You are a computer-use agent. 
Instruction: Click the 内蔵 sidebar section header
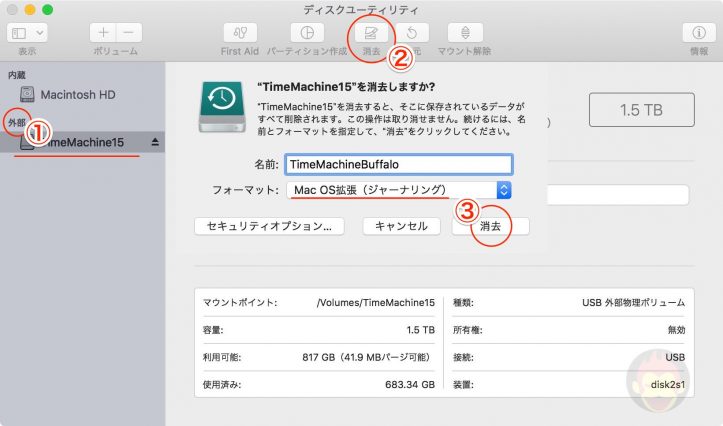[x=17, y=75]
